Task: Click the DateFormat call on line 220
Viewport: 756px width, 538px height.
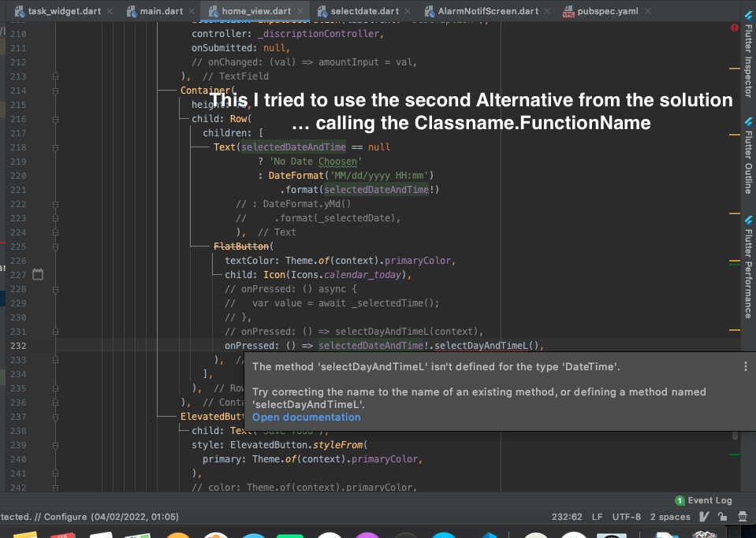Action: point(296,176)
